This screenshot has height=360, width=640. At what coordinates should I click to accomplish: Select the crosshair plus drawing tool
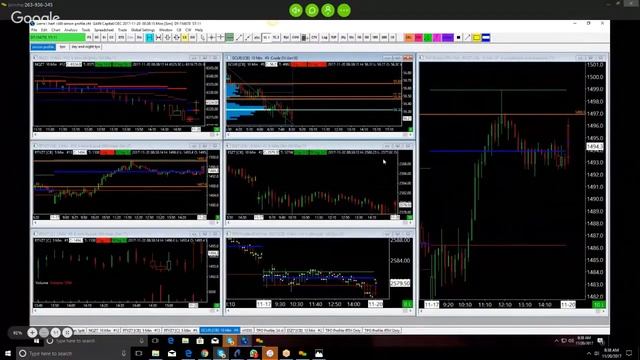pyautogui.click(x=211, y=38)
